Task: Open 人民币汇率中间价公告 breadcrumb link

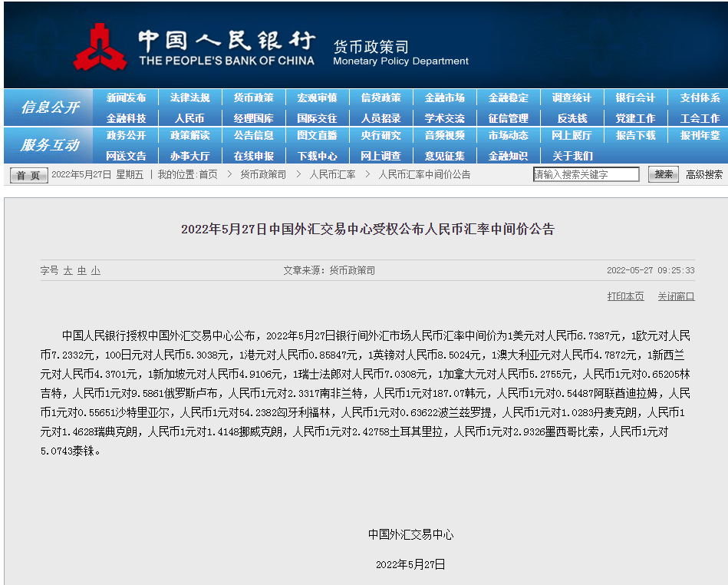Action: point(424,175)
